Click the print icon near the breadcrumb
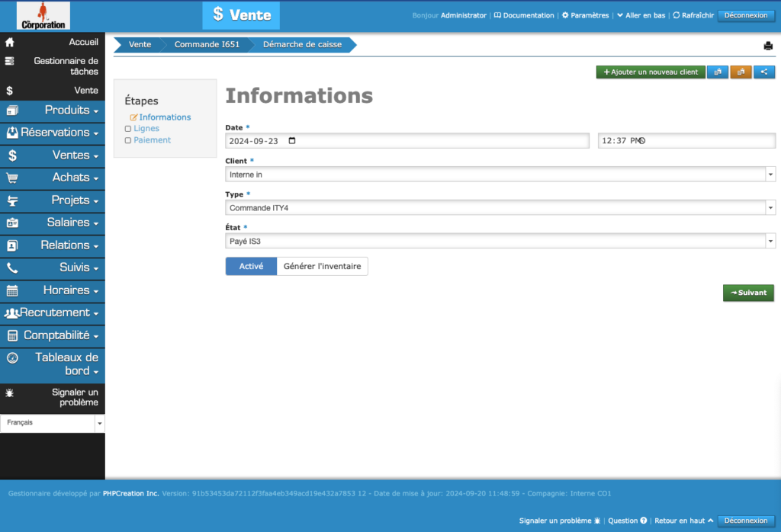The height and width of the screenshot is (532, 781). pyautogui.click(x=768, y=46)
